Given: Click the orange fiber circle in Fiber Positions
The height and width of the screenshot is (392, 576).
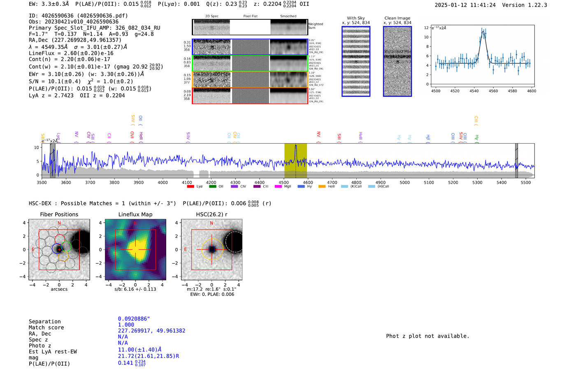Looking at the screenshot, I should click(x=63, y=256).
